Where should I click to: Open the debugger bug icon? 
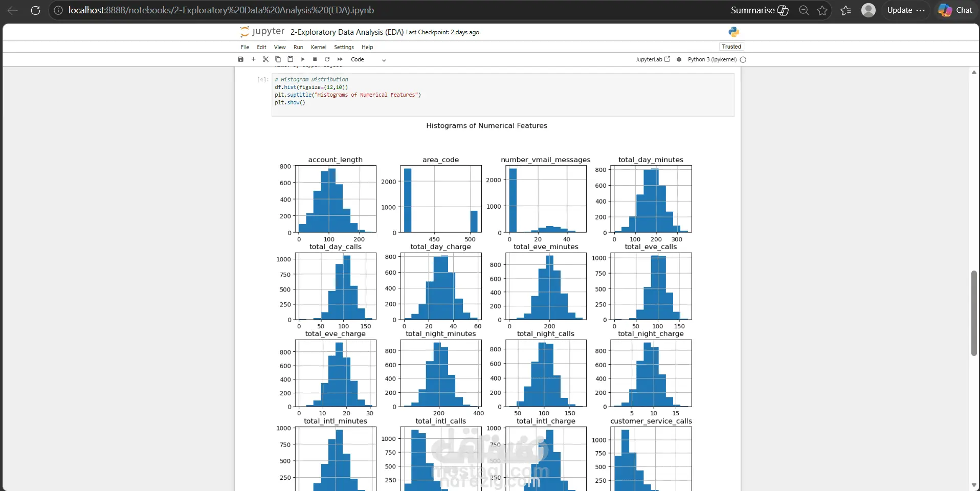point(679,59)
